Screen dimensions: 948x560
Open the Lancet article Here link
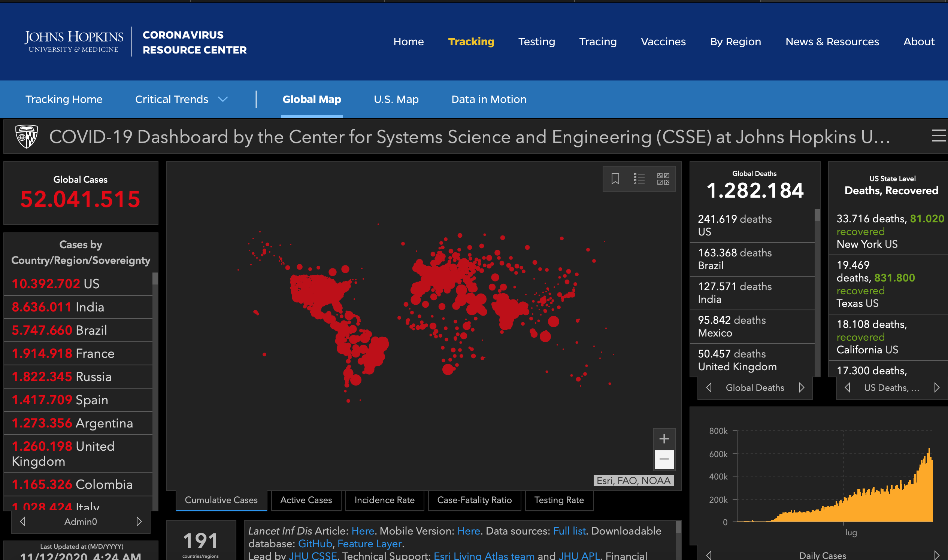coord(363,531)
